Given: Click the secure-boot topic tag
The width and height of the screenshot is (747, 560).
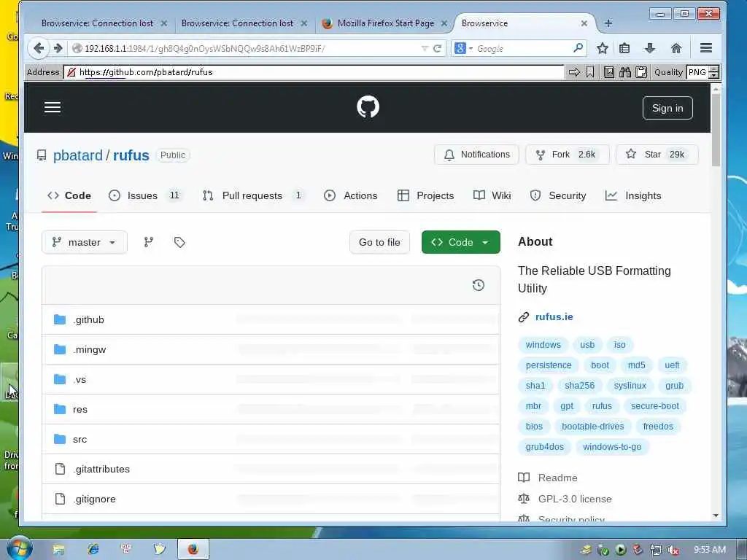Looking at the screenshot, I should tap(655, 406).
